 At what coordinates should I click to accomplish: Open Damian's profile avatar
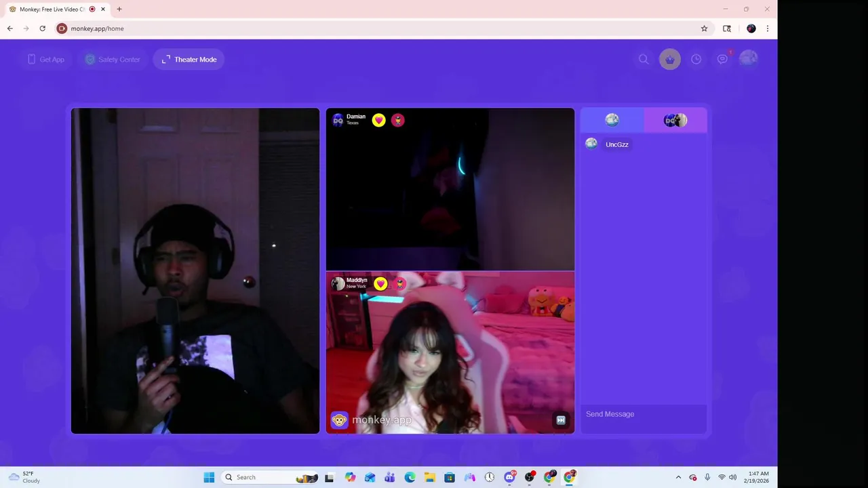338,120
